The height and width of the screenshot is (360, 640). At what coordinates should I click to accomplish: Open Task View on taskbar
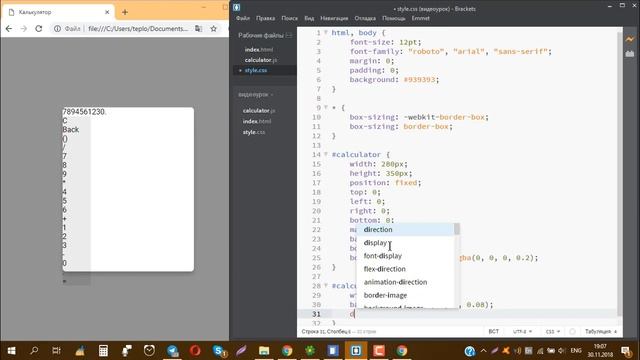point(56,351)
